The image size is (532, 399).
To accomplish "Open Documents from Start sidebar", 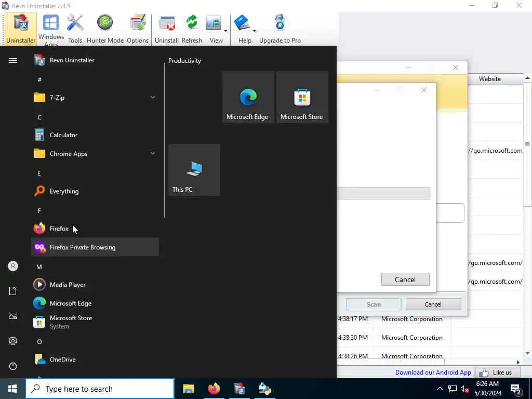I will tap(13, 291).
